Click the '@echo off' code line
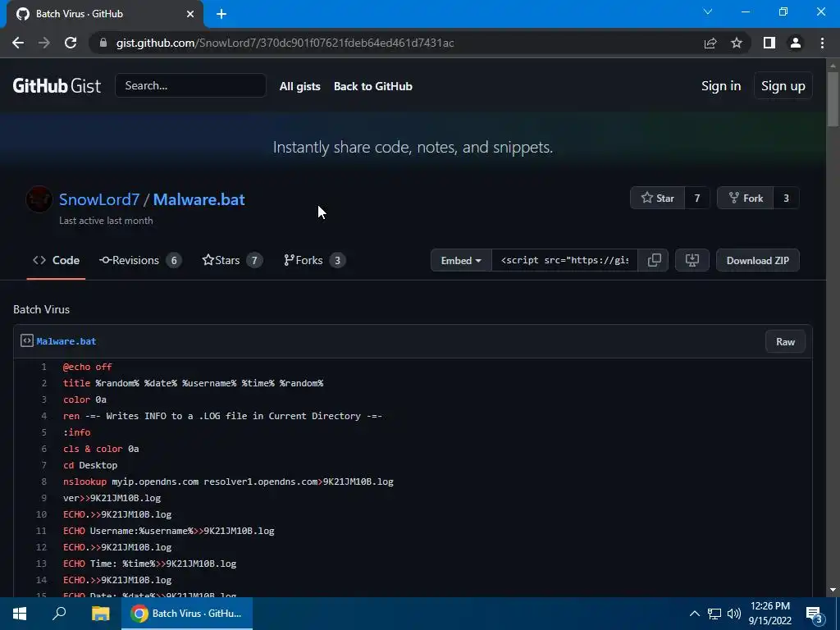 (x=87, y=367)
